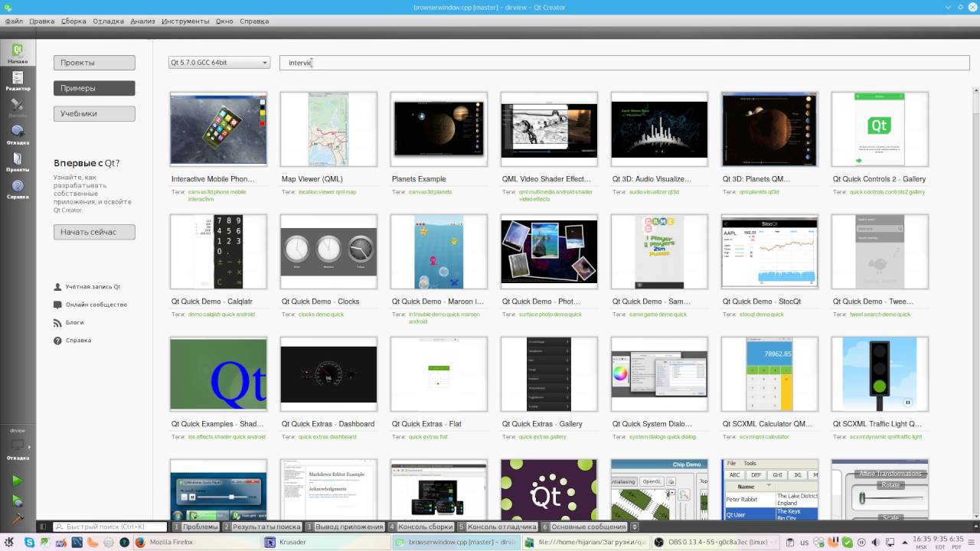Open the Справка menu in the menu bar
980x551 pixels.
(254, 21)
